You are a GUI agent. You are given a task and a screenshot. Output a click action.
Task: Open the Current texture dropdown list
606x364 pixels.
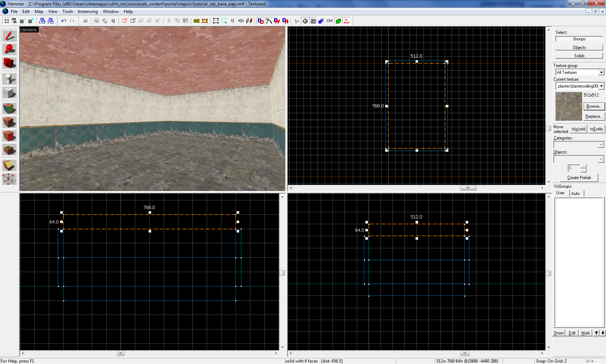pos(601,86)
